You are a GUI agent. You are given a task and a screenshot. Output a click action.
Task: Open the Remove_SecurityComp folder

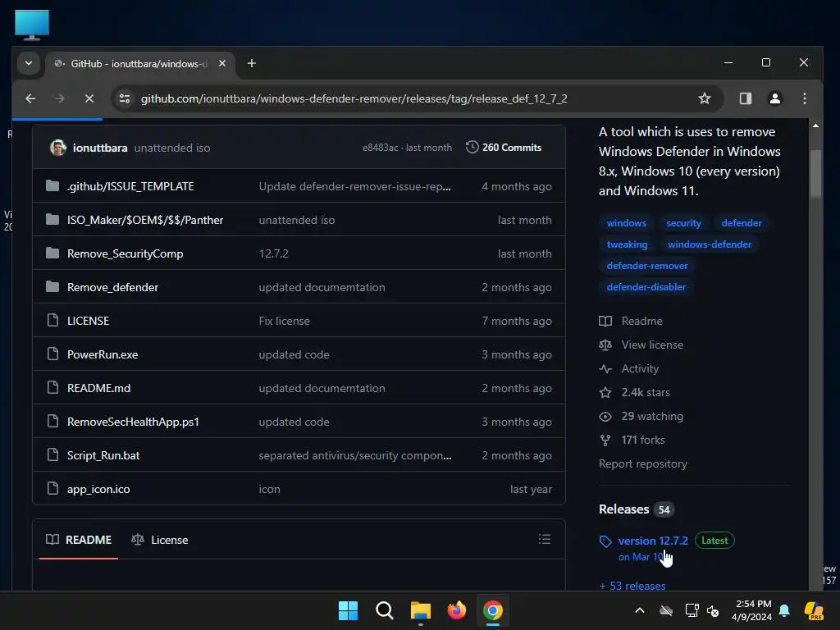coord(125,254)
